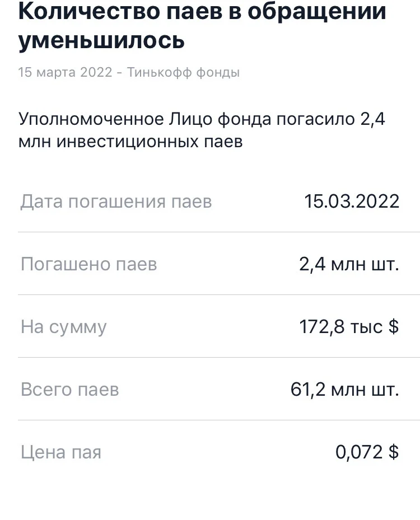Select the word 'уменьшилось' in the title

101,40
